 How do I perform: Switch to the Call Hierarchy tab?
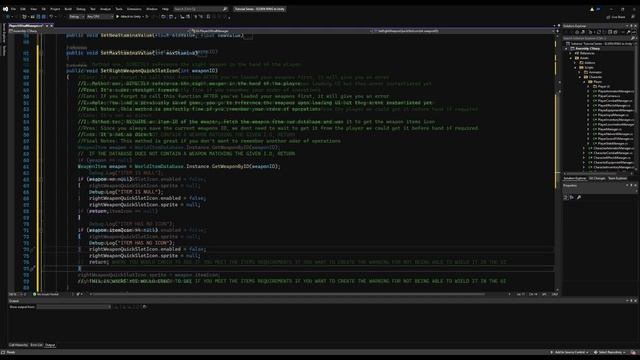[x=18, y=345]
